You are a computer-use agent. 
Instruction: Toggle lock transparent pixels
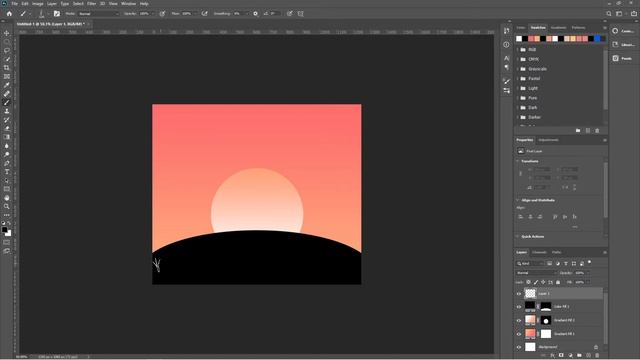click(528, 282)
